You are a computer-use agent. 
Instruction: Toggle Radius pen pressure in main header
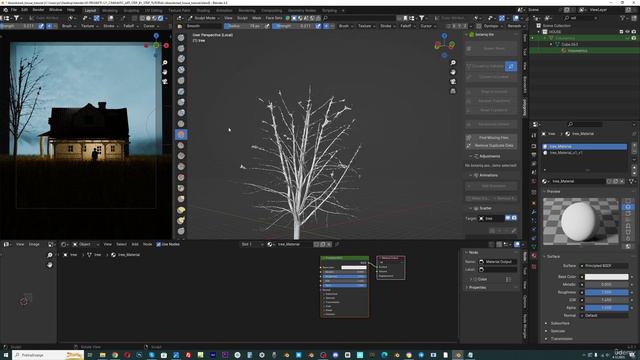point(267,26)
